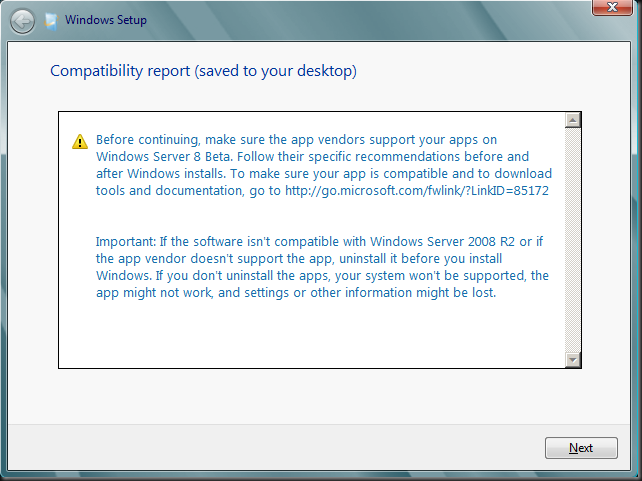Click the "Before continuing" warning paragraph

click(x=324, y=165)
